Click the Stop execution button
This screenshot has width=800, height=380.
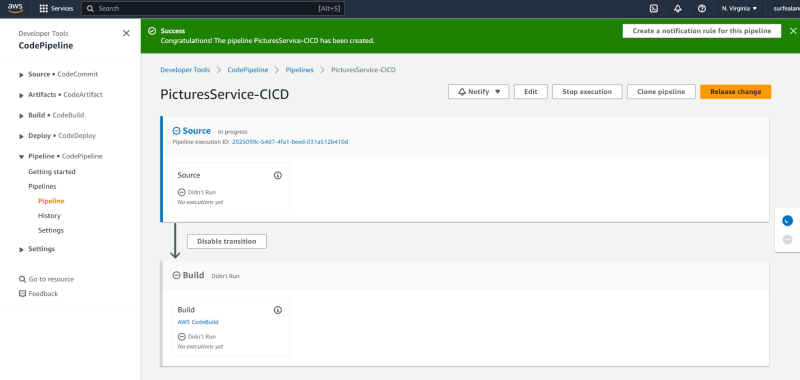pos(587,92)
